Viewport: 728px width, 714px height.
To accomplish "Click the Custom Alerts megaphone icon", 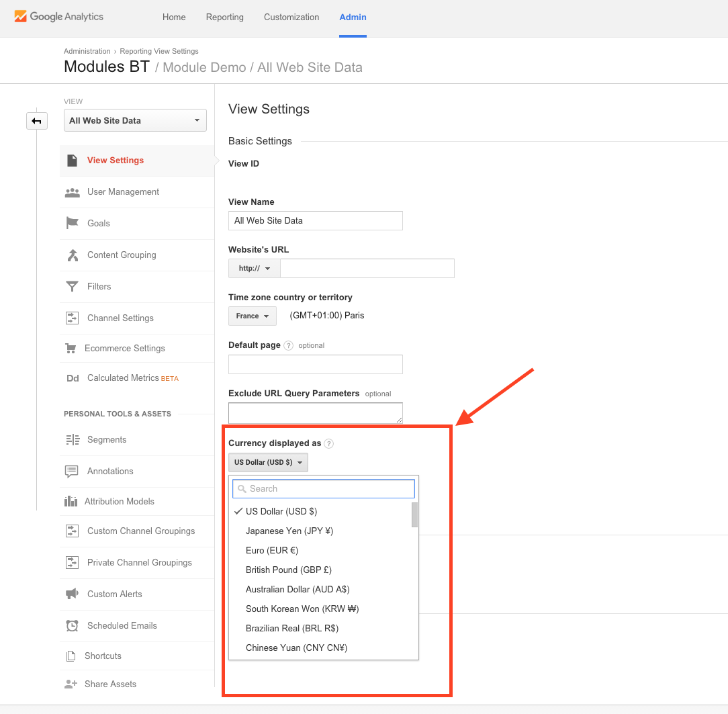I will [72, 594].
